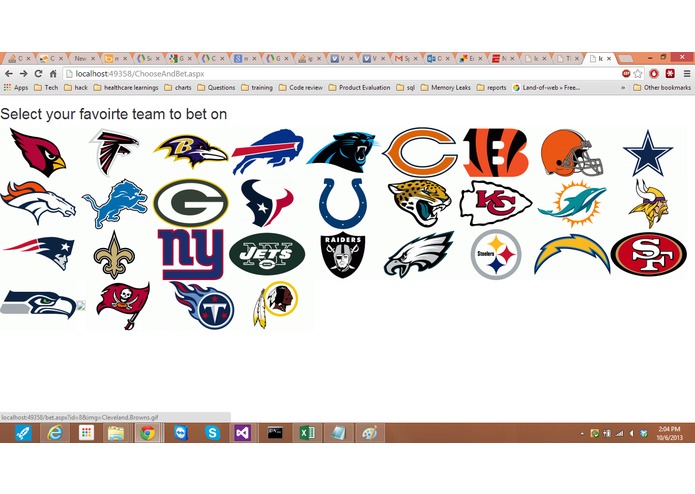This screenshot has width=695, height=494.
Task: Click the address bar showing localhost:49358
Action: 340,74
